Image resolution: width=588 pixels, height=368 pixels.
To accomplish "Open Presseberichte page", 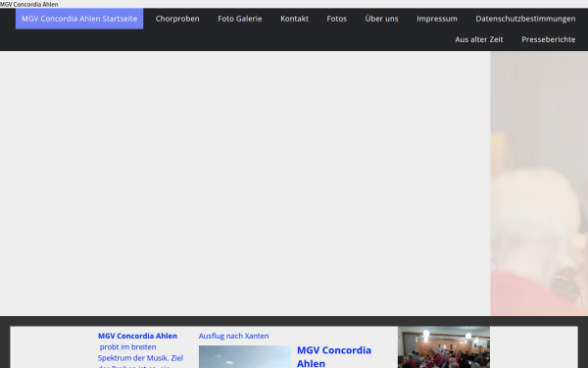I will pos(548,39).
